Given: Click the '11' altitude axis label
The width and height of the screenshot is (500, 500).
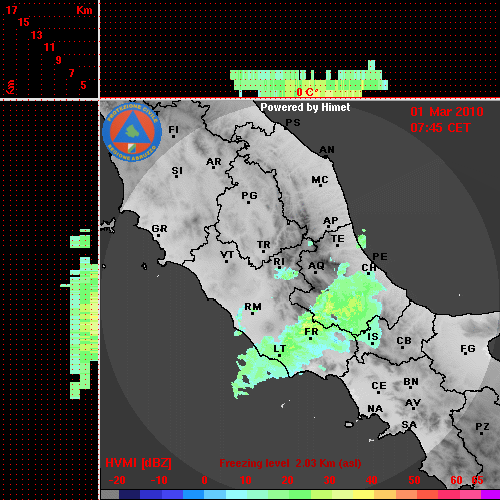Looking at the screenshot, I should click(x=49, y=47).
